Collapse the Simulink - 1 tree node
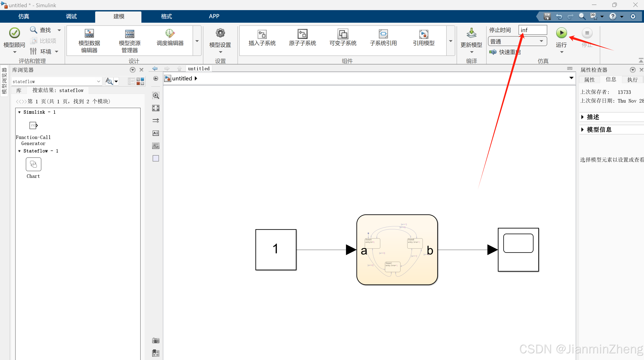This screenshot has height=360, width=644. click(x=19, y=112)
